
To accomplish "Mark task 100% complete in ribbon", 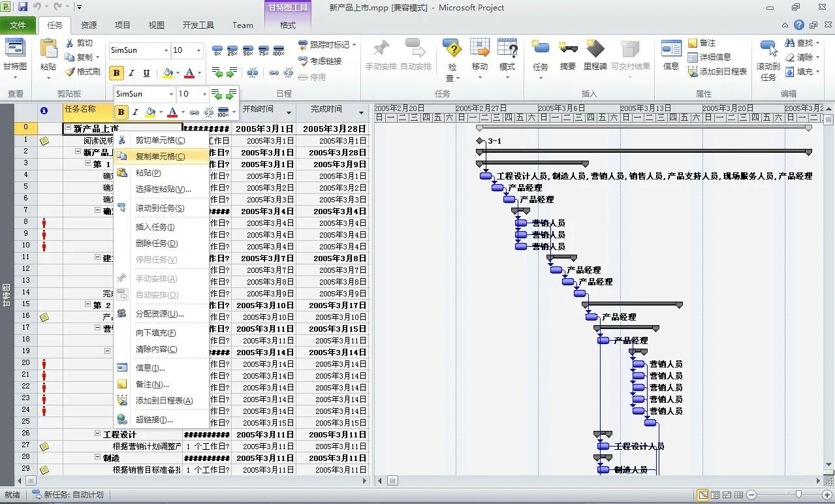I will pos(279,50).
